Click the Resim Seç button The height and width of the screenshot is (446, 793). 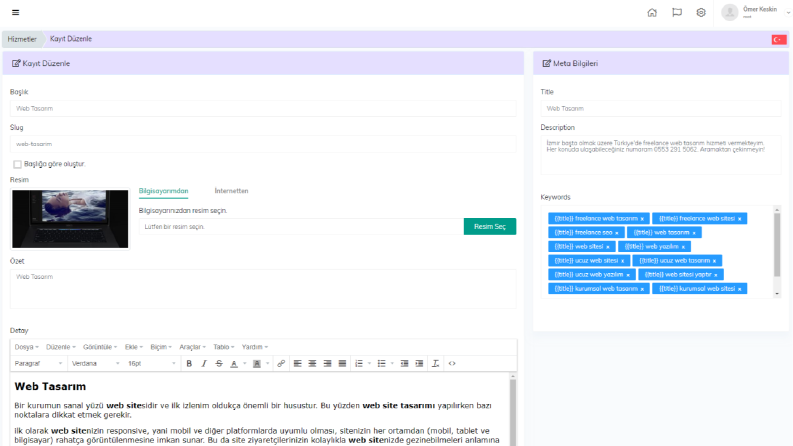point(490,227)
